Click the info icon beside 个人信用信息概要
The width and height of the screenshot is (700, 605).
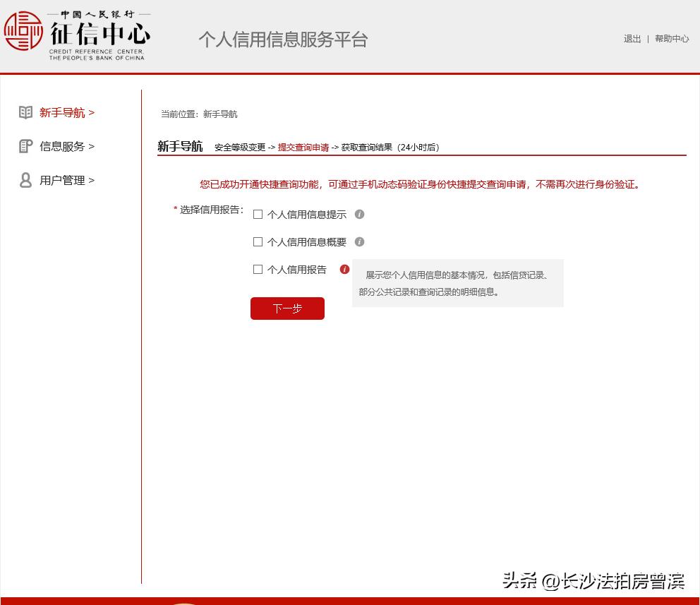tap(359, 241)
